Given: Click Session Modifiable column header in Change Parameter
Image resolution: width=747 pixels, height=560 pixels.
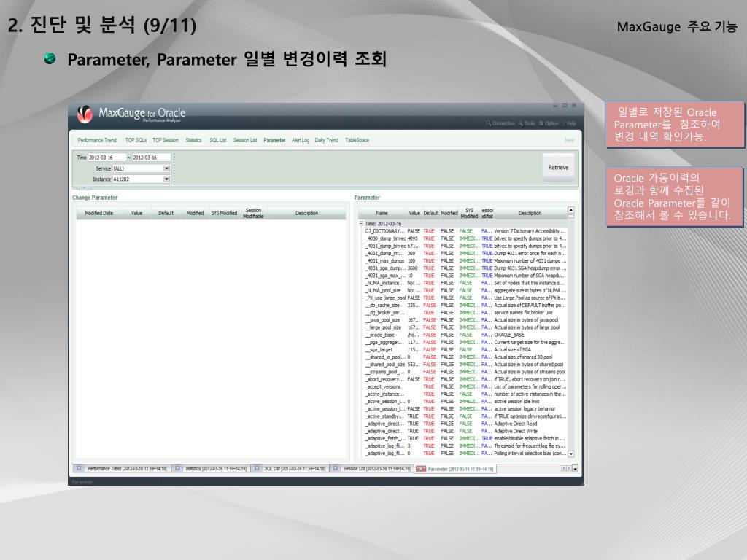Looking at the screenshot, I should click(x=253, y=213).
